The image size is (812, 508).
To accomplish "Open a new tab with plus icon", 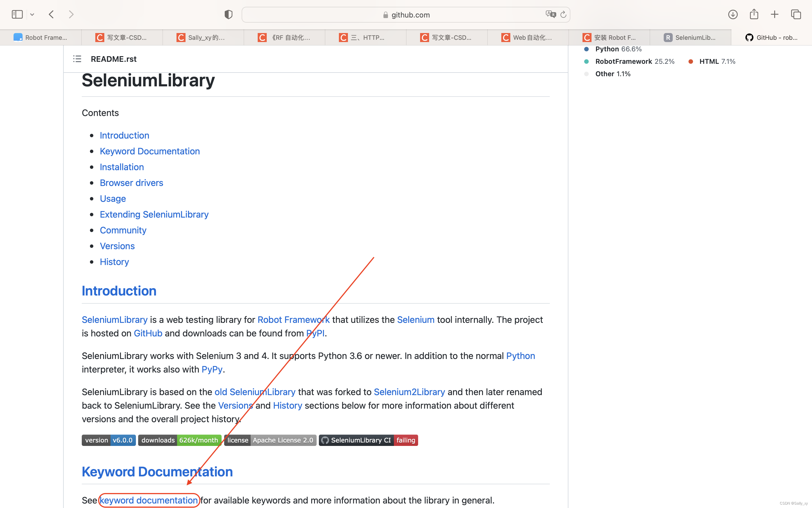I will tap(775, 14).
